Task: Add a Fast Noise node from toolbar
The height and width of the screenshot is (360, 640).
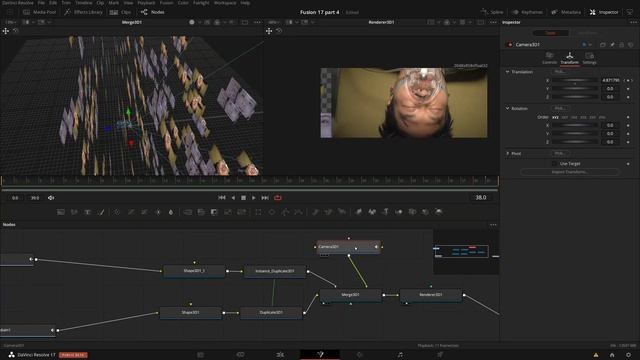Action: (x=74, y=212)
